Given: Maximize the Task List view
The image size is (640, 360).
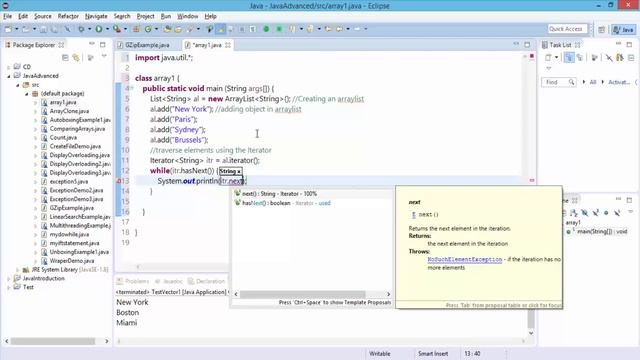Looking at the screenshot, I should pyautogui.click(x=629, y=44).
